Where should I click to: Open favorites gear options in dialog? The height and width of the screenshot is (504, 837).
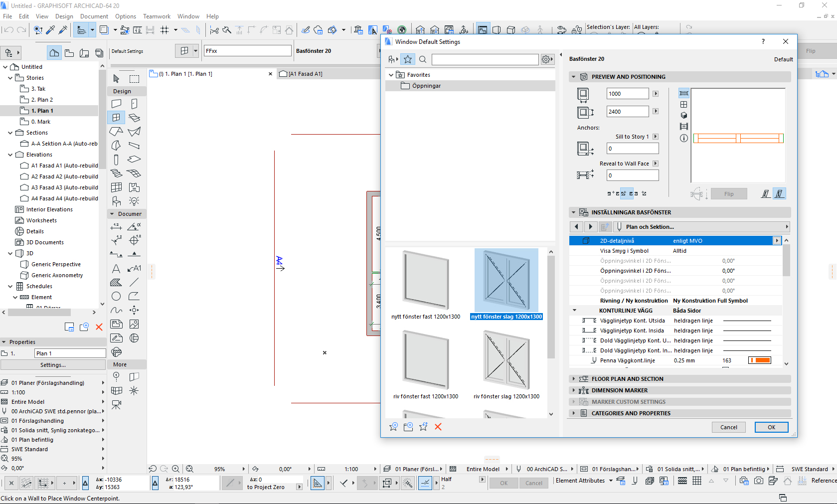tap(547, 60)
